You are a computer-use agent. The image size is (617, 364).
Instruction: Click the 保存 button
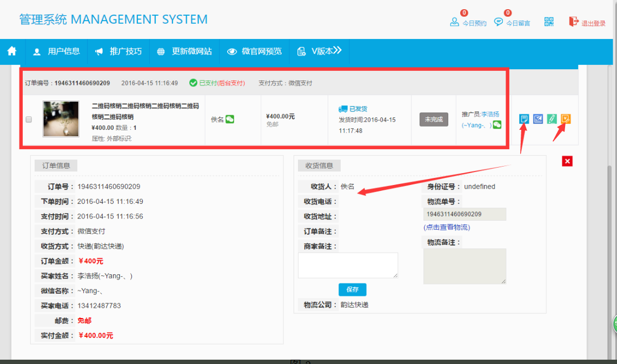click(x=352, y=289)
